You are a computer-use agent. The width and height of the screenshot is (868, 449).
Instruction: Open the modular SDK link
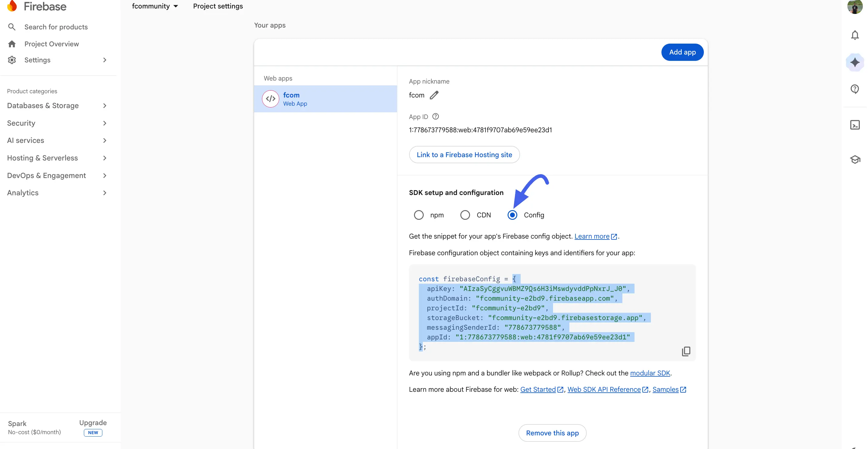[650, 373]
